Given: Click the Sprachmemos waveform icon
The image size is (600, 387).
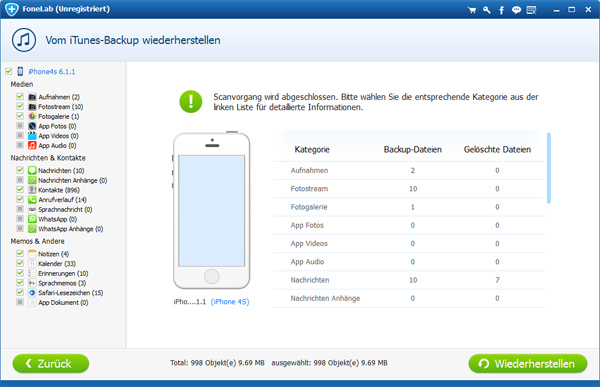Looking at the screenshot, I should coord(32,283).
